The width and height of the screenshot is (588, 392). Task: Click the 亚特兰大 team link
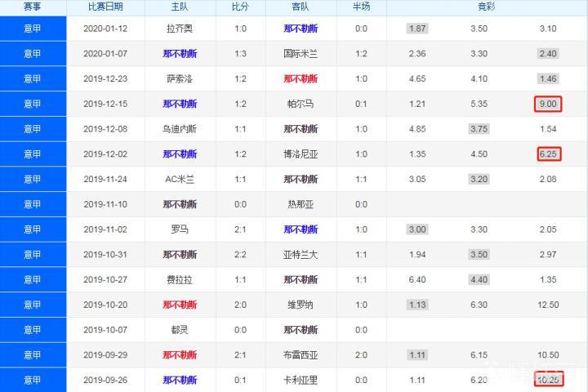pos(301,255)
